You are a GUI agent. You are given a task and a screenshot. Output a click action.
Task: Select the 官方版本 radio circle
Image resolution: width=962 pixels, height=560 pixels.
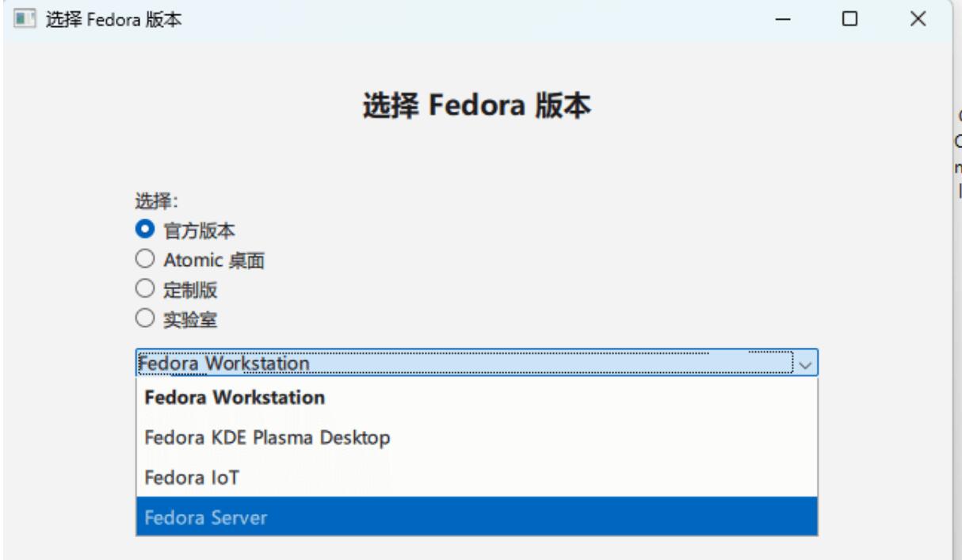(x=144, y=230)
